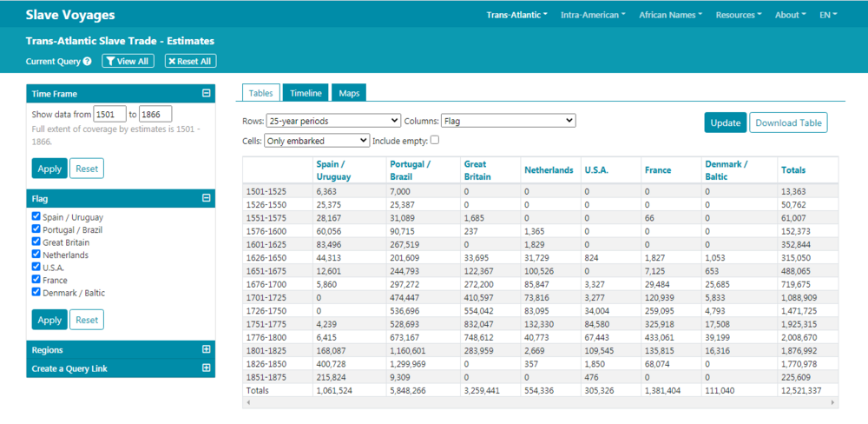
Task: Open the Rows 25-year periods dropdown
Action: [333, 120]
